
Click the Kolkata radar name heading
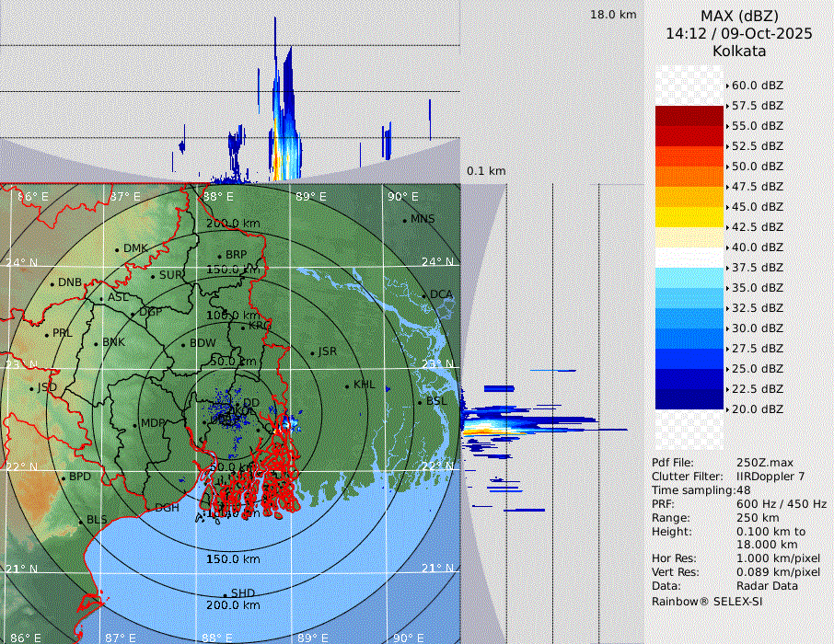coord(739,51)
